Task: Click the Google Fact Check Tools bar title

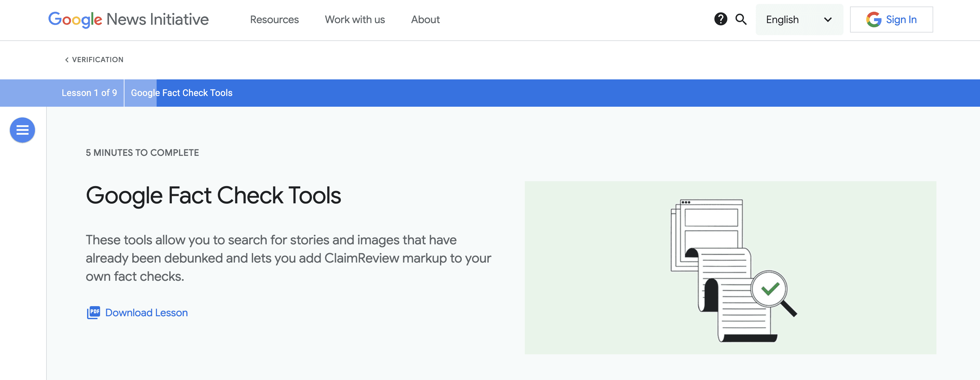Action: pos(181,93)
